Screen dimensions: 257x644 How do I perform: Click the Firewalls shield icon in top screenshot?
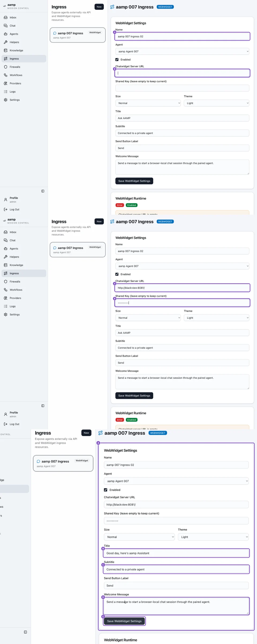point(6,67)
